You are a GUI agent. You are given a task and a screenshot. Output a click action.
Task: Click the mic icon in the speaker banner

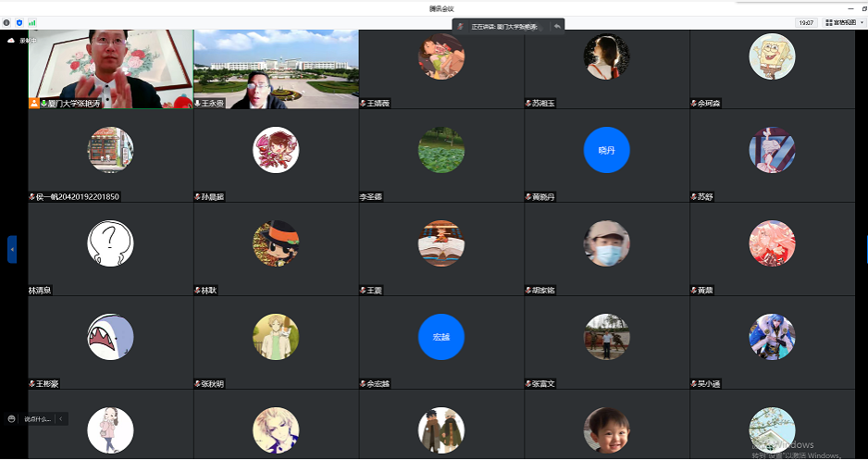[461, 26]
